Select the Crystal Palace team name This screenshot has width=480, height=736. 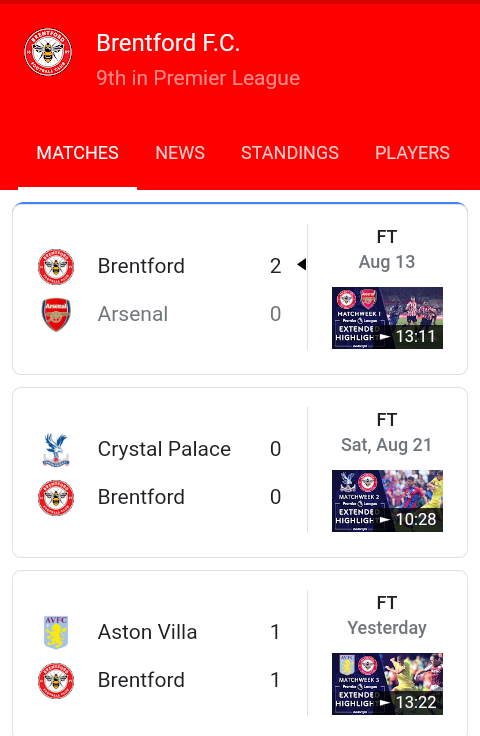coord(164,449)
